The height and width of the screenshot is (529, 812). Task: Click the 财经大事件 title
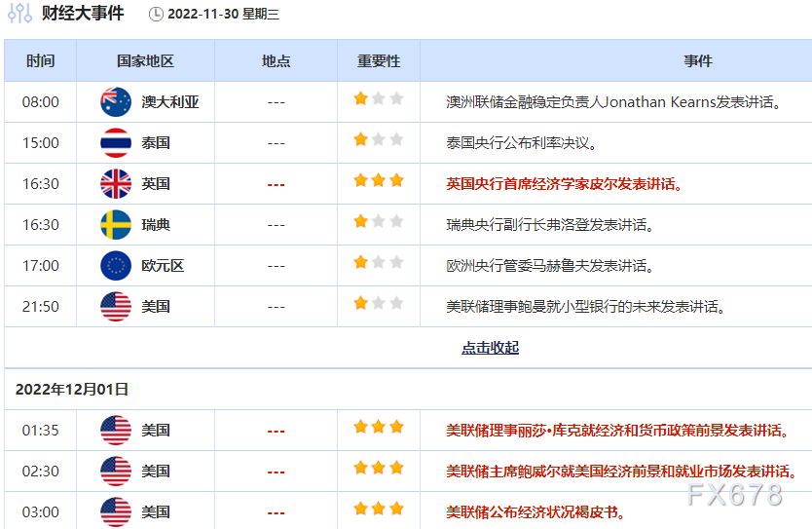(83, 13)
